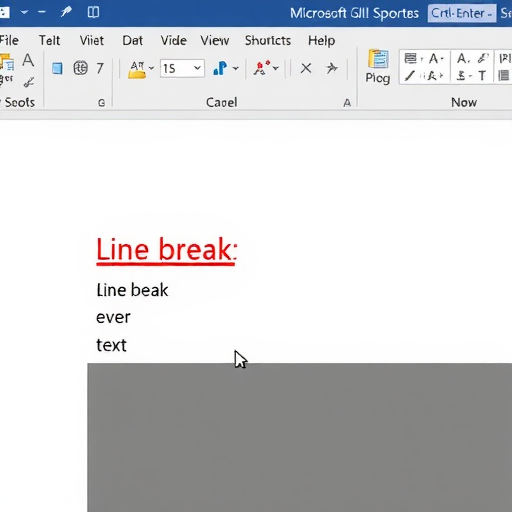The image size is (512, 512).
Task: Click the pin icon in title bar
Action: pyautogui.click(x=66, y=12)
